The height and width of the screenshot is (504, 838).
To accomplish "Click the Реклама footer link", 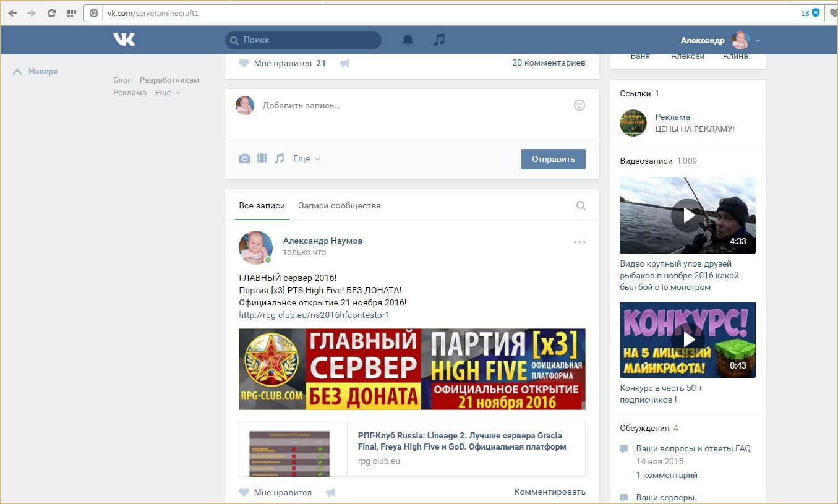I will (130, 93).
